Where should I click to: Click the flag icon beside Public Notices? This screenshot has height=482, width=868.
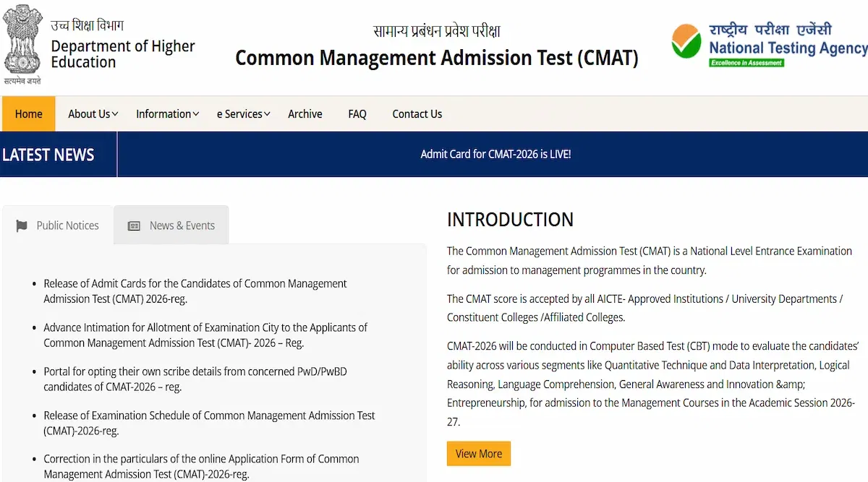click(x=21, y=225)
